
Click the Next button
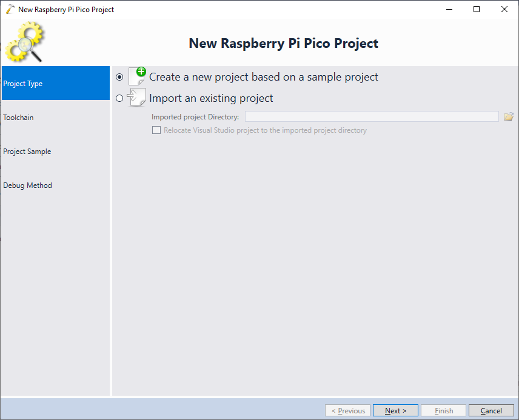395,410
